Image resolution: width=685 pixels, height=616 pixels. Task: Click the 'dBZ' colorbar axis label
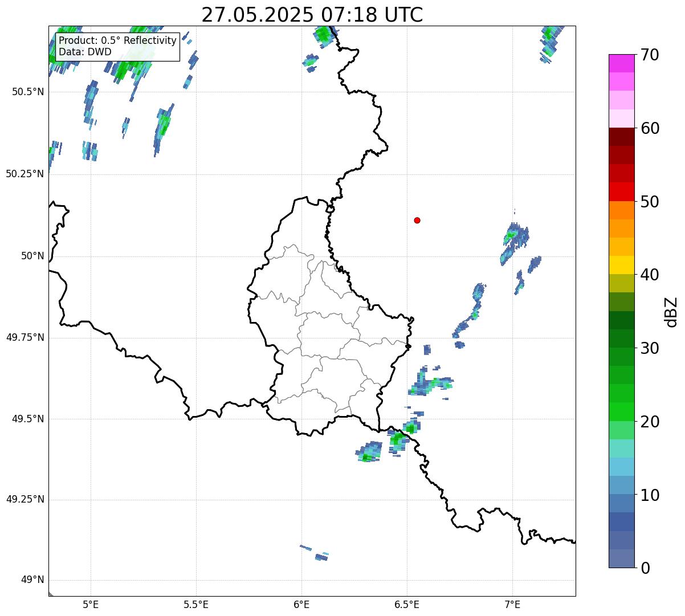tap(671, 312)
